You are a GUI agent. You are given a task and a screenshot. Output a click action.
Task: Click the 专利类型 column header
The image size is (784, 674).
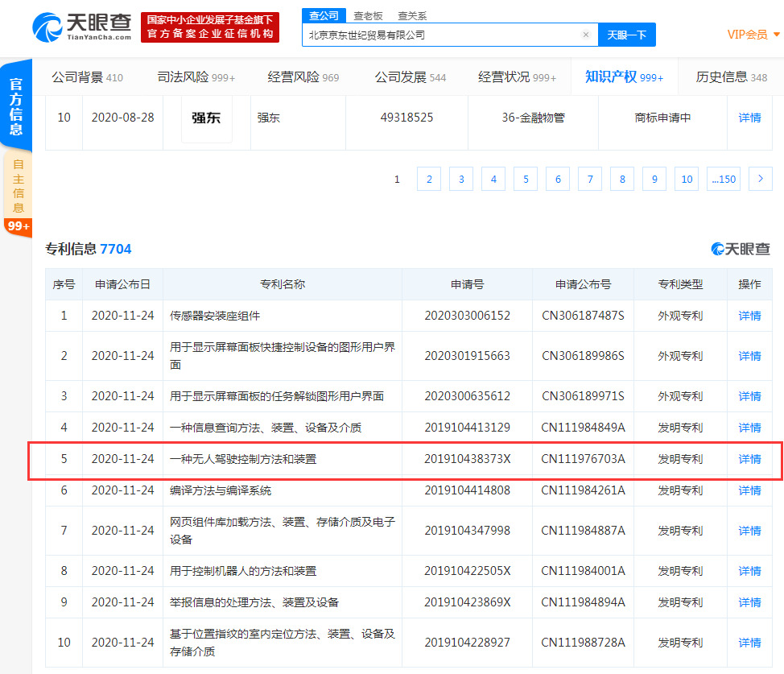pos(680,284)
